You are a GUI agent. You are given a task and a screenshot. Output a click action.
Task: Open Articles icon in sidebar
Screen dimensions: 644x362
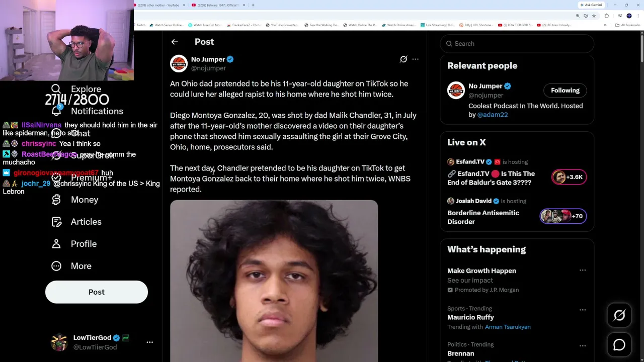(56, 222)
